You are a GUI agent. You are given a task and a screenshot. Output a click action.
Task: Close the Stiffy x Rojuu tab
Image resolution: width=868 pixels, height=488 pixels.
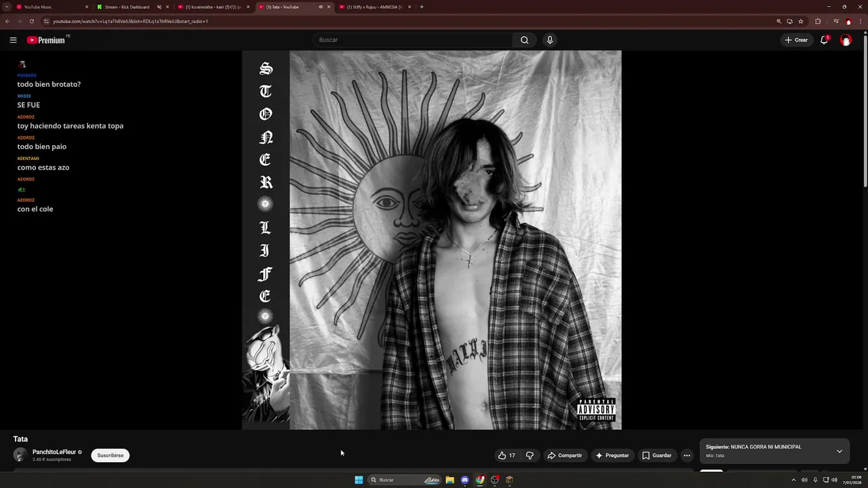click(410, 7)
